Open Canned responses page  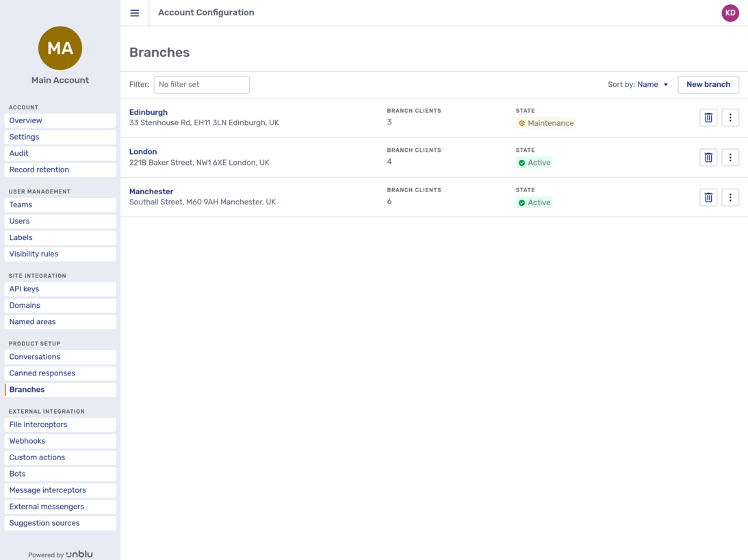coord(60,373)
